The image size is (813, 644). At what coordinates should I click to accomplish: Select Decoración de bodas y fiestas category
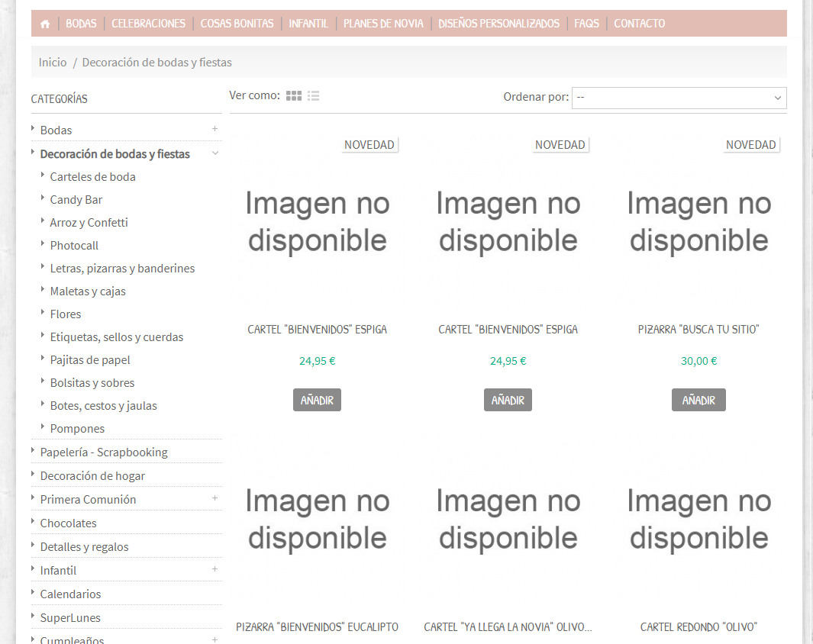pos(115,154)
